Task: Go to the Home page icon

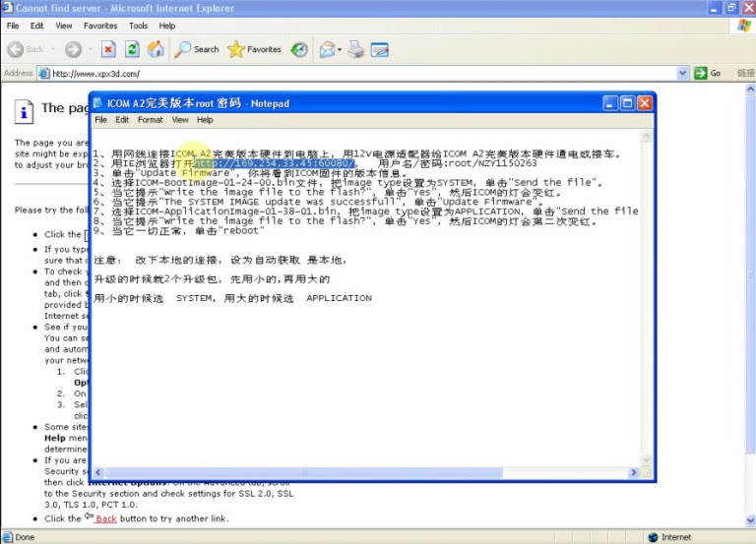Action: click(x=156, y=49)
